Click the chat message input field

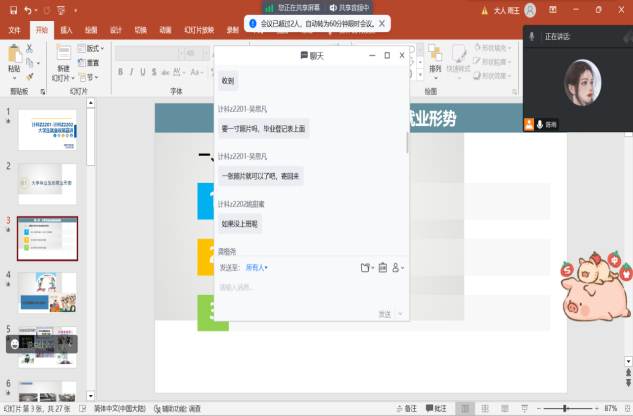(x=300, y=288)
